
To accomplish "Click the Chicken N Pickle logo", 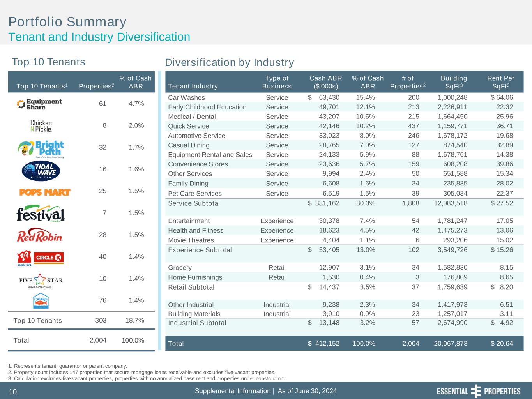I will point(41,125).
